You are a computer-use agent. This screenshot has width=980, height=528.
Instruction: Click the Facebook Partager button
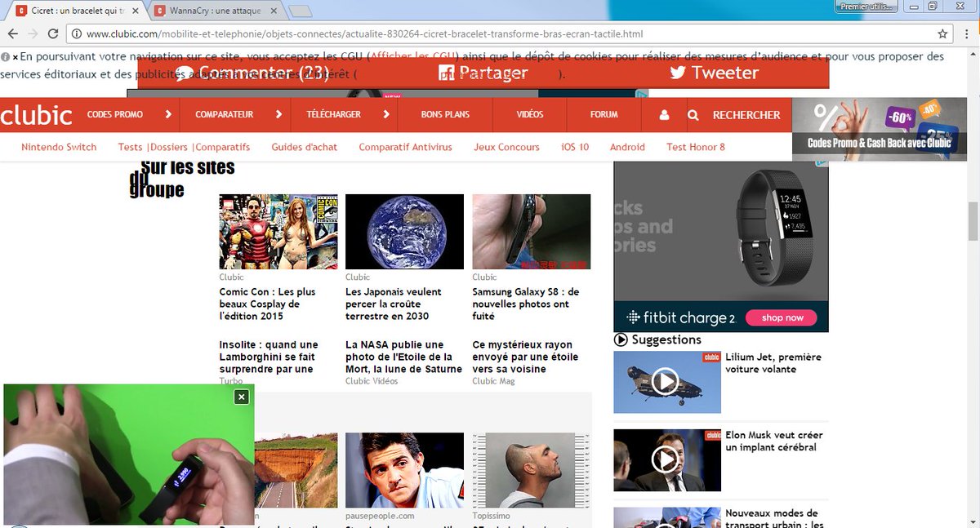(483, 73)
